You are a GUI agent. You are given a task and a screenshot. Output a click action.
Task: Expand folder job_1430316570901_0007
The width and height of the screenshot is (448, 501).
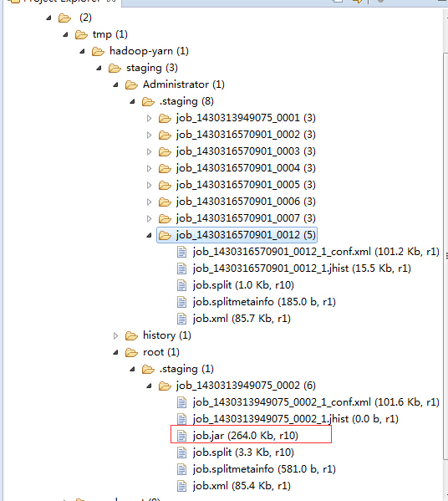149,218
